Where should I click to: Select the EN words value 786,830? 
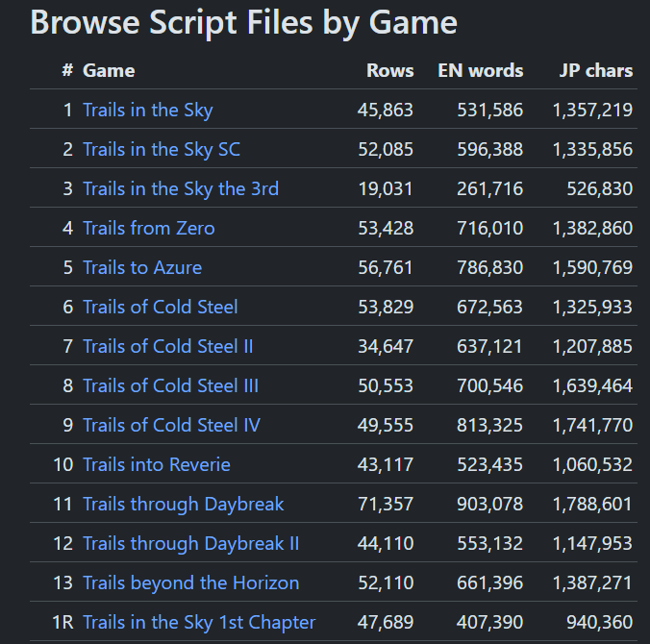(490, 268)
